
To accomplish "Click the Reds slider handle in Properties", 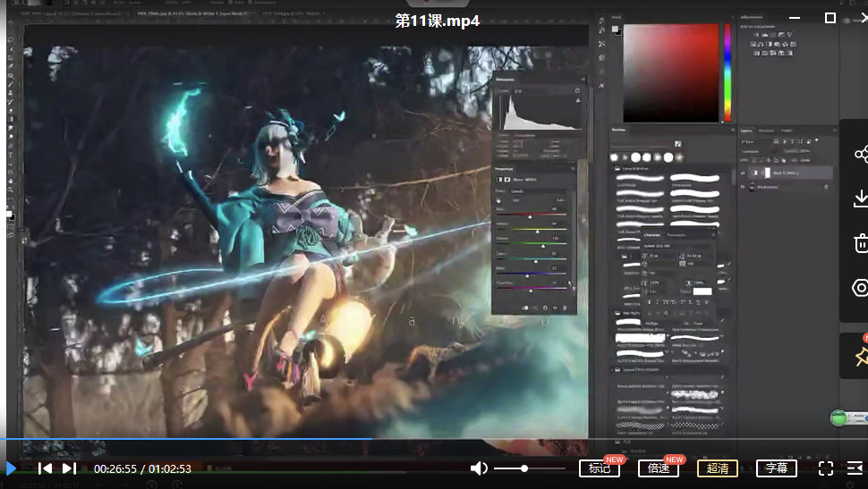I will [x=530, y=217].
